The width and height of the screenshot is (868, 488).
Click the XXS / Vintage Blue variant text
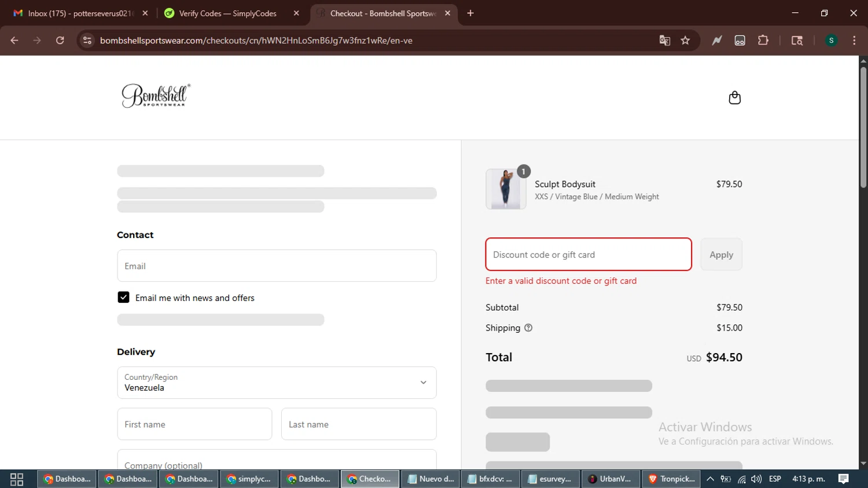597,197
